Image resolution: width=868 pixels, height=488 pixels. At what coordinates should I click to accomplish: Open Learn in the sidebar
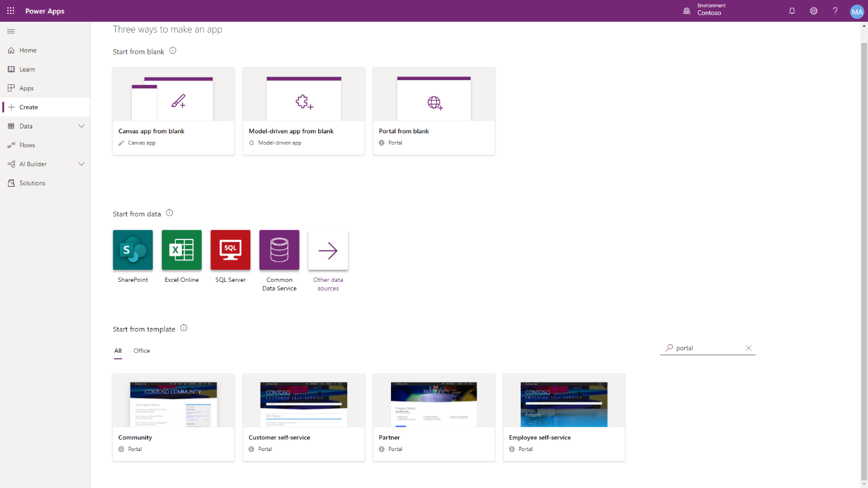click(45, 69)
